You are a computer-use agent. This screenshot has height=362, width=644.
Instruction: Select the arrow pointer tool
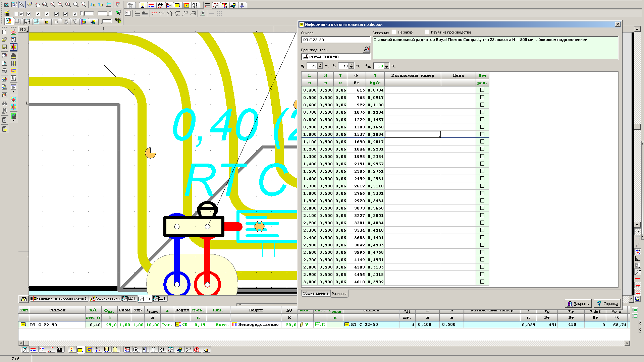[22, 5]
